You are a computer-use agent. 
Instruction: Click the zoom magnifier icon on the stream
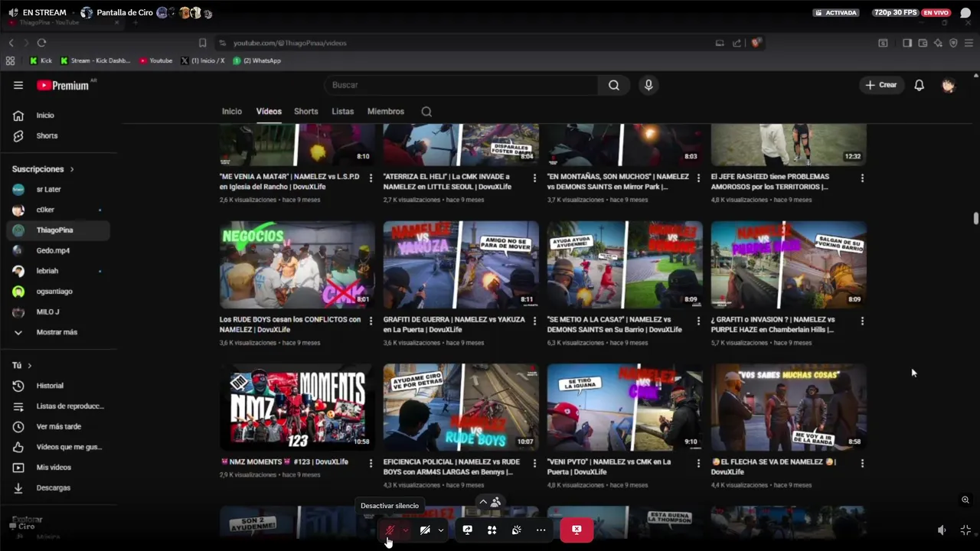(x=965, y=500)
